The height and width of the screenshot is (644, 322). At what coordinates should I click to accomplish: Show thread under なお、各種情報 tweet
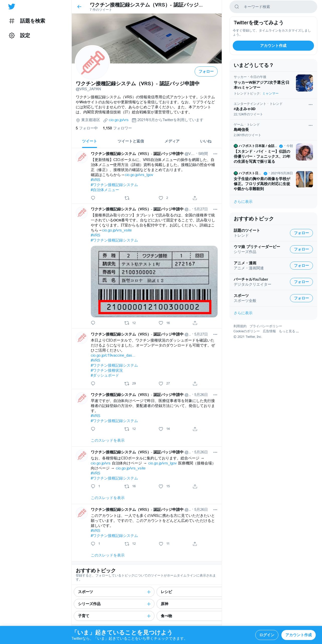click(108, 498)
